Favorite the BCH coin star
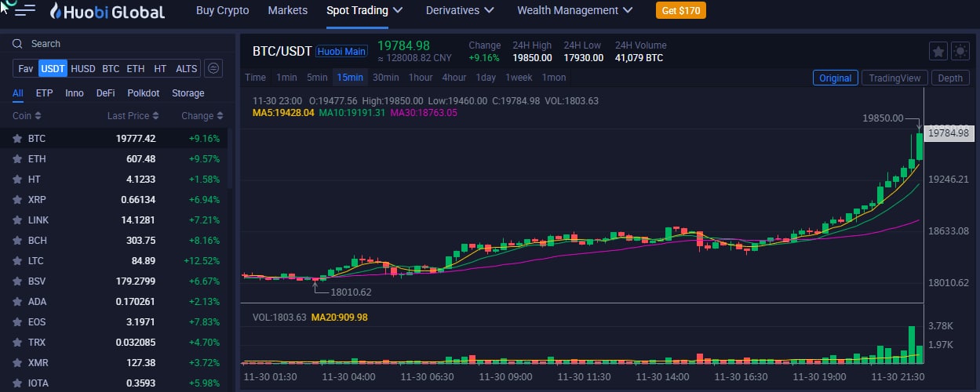The width and height of the screenshot is (980, 392). [x=17, y=240]
